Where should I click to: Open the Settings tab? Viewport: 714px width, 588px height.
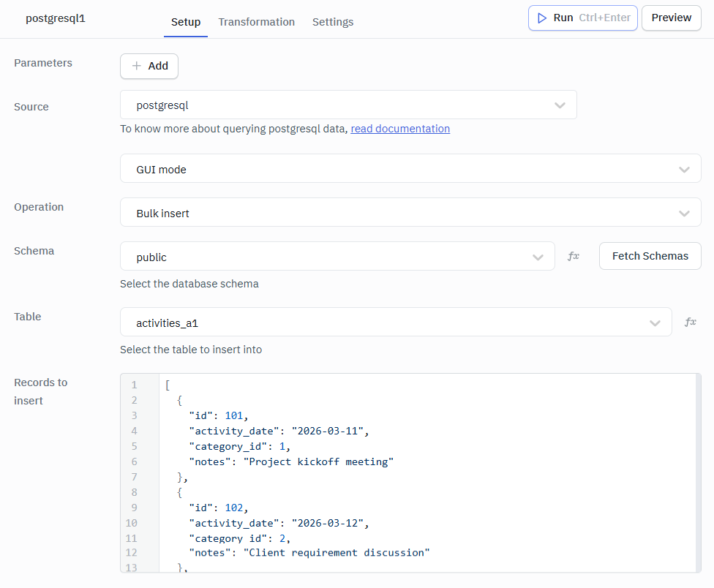[333, 22]
